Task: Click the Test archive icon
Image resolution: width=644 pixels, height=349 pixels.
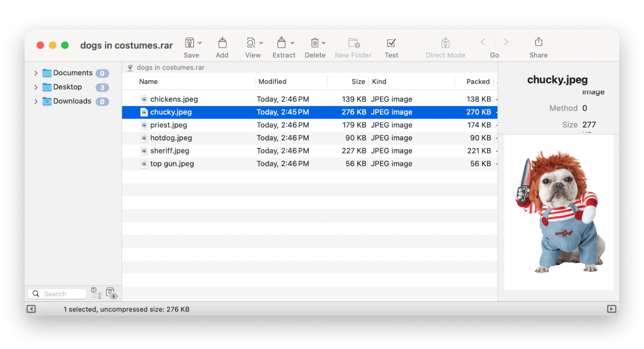Action: pyautogui.click(x=391, y=42)
